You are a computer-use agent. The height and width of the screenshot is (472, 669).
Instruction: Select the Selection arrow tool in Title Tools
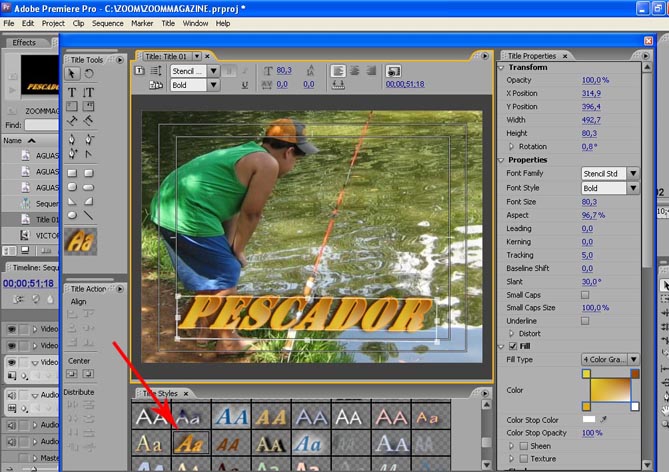73,74
